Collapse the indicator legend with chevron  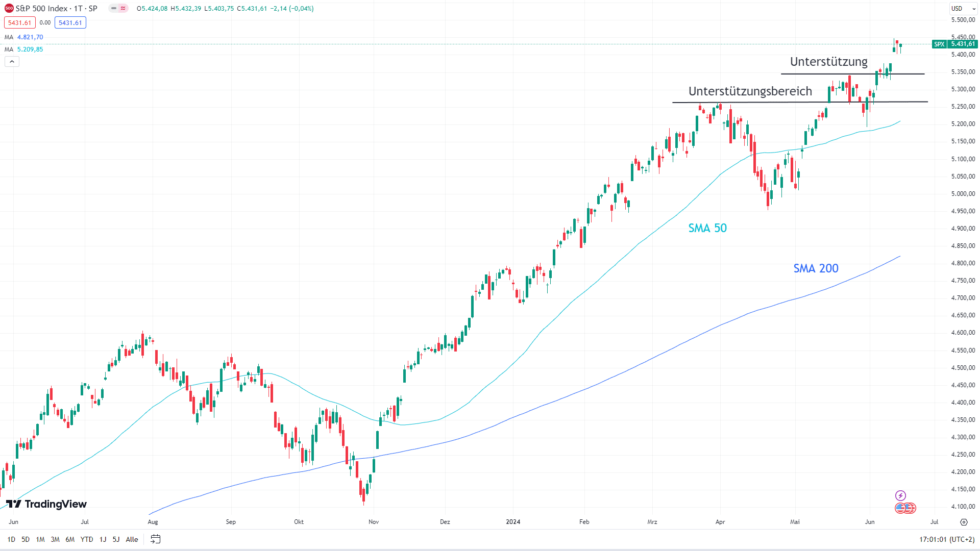pyautogui.click(x=12, y=62)
